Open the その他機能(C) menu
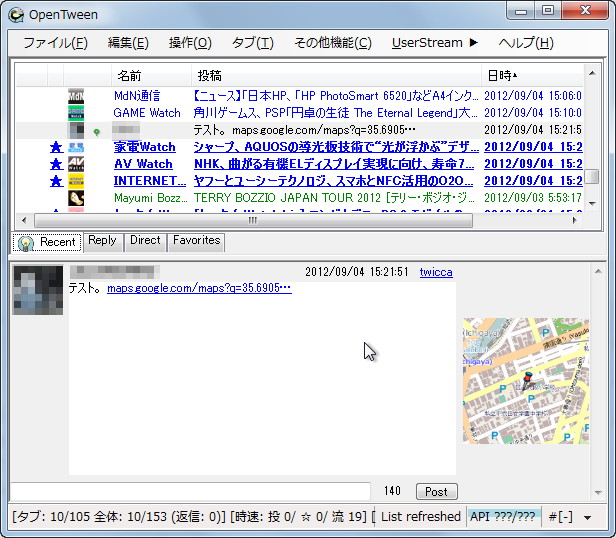Viewport: 616px width, 538px height. (333, 42)
